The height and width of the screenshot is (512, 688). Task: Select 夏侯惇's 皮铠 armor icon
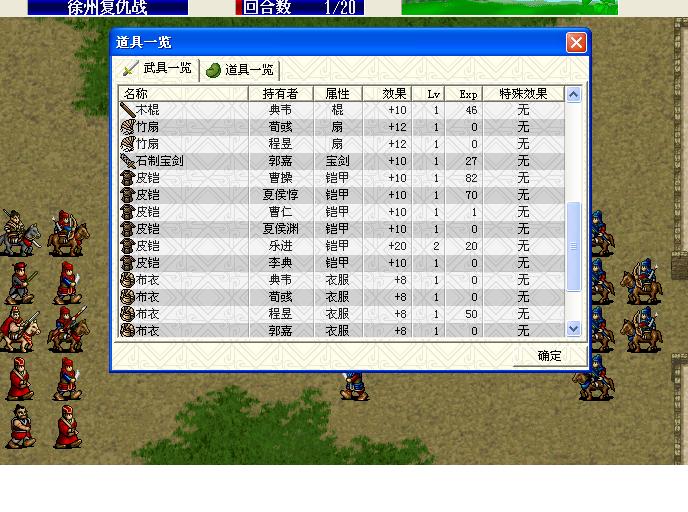128,195
